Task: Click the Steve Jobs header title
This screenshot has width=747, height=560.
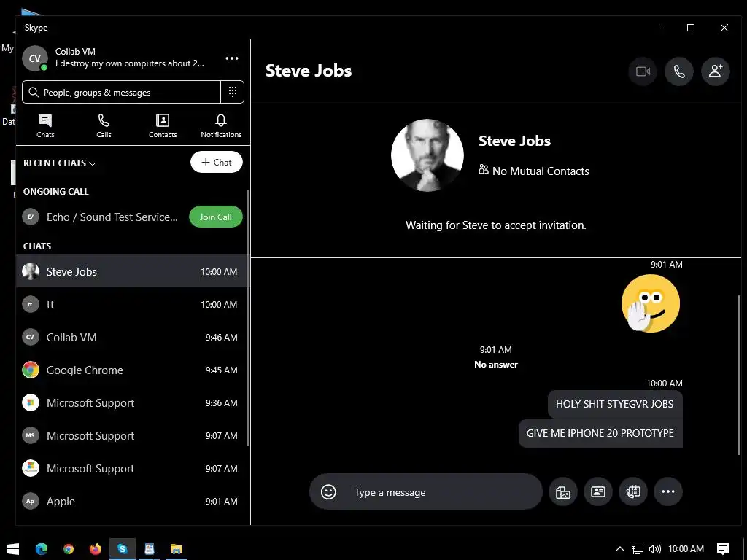Action: pos(309,71)
